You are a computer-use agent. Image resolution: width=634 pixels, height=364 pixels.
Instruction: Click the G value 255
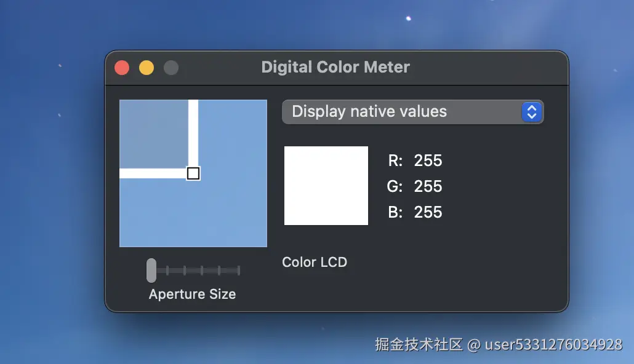[428, 186]
